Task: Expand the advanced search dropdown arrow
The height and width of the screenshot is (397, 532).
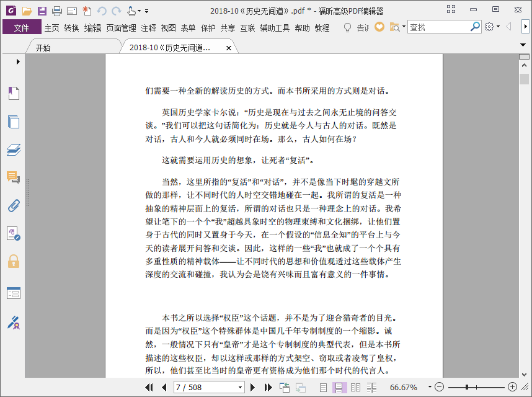Action: (404, 27)
